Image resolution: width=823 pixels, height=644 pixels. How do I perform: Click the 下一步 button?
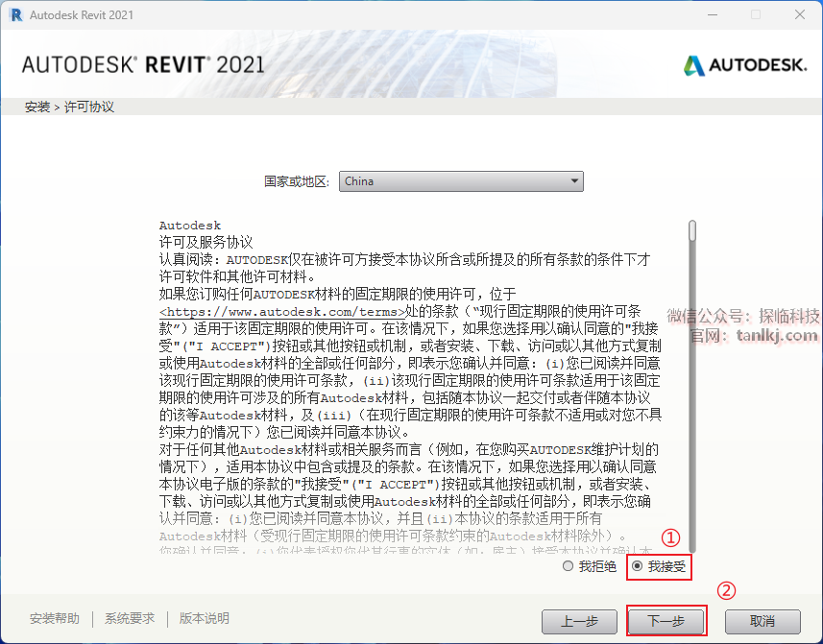(x=666, y=622)
